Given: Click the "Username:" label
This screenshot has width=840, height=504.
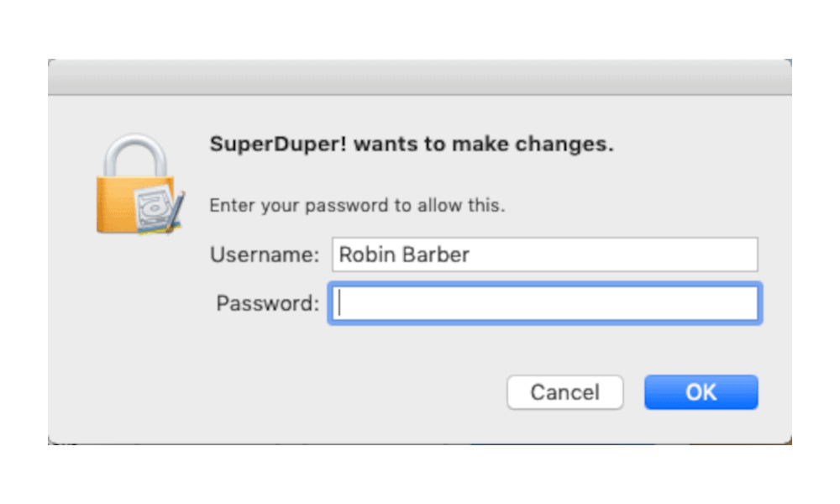Looking at the screenshot, I should pos(265,255).
